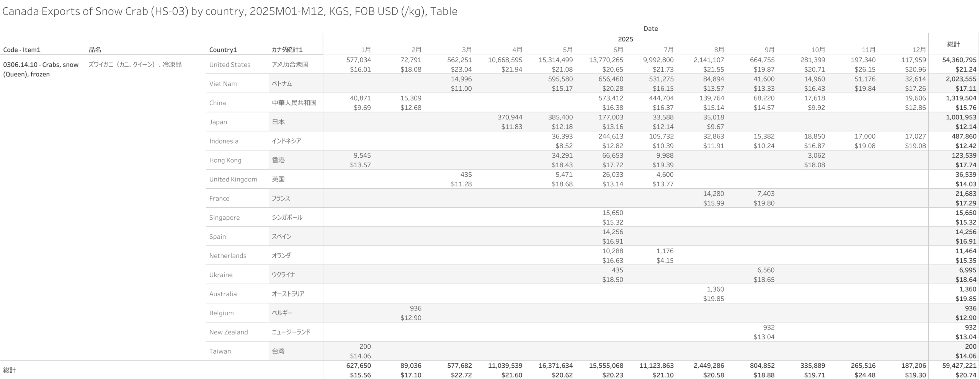980x380 pixels.
Task: Click the New Zealand country label
Action: (229, 332)
